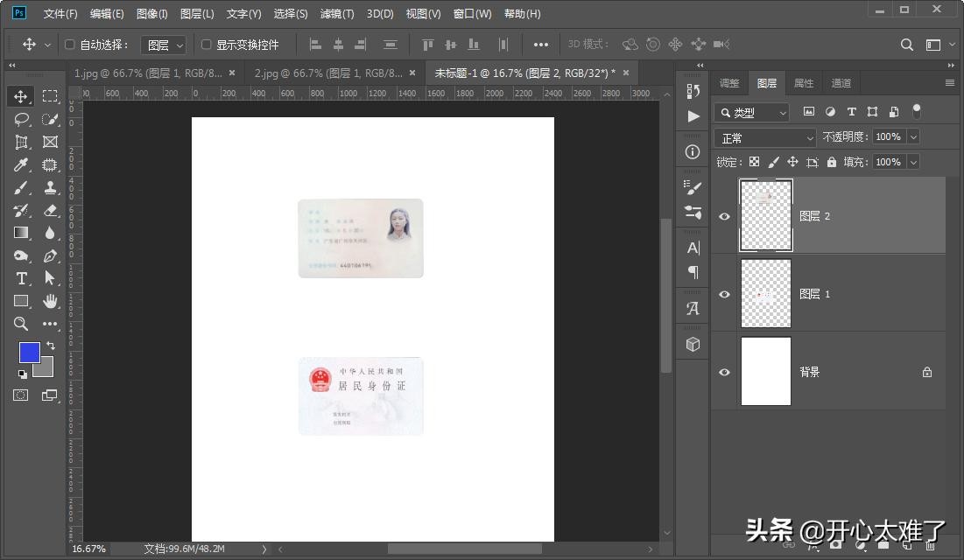Select the Horizontal Type tool
This screenshot has height=560, width=964.
22,278
